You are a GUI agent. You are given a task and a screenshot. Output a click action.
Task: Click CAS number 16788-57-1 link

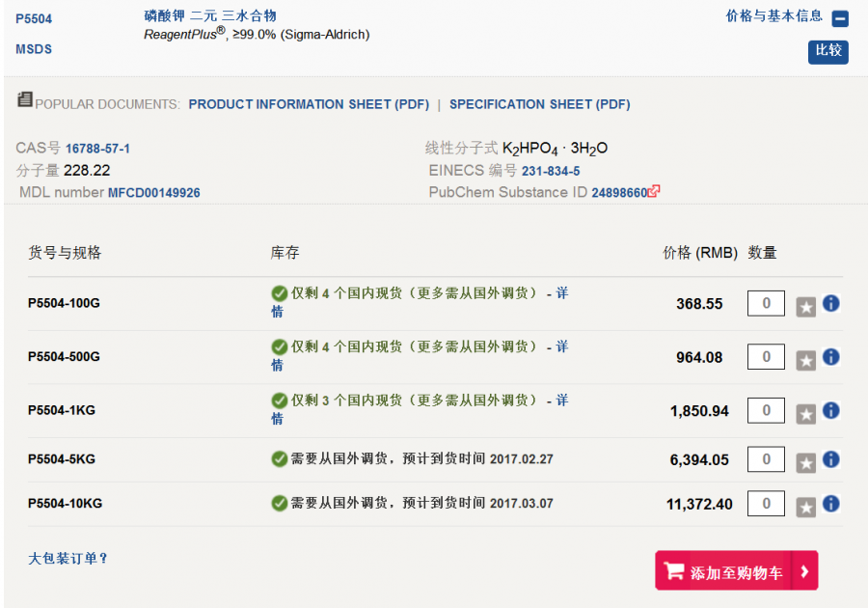pos(97,149)
